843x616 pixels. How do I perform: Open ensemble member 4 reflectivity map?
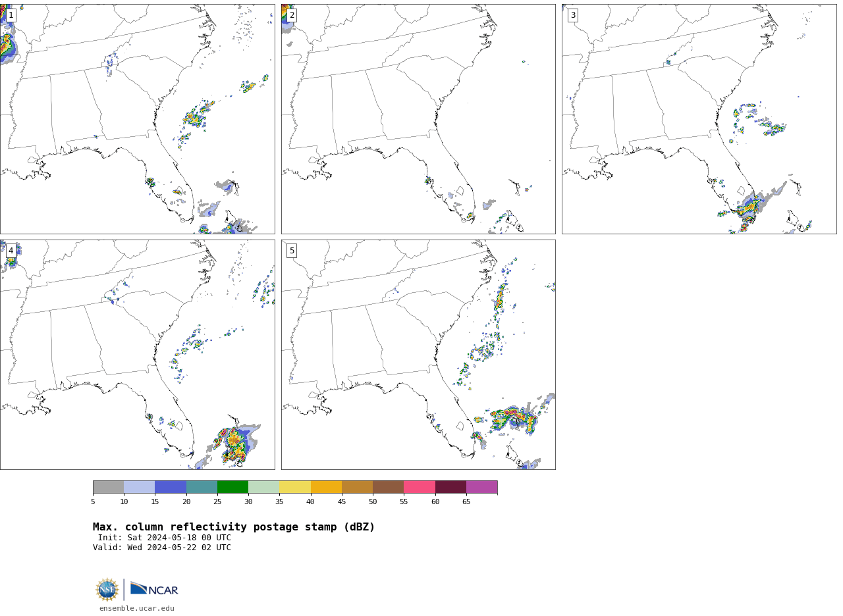click(x=137, y=355)
